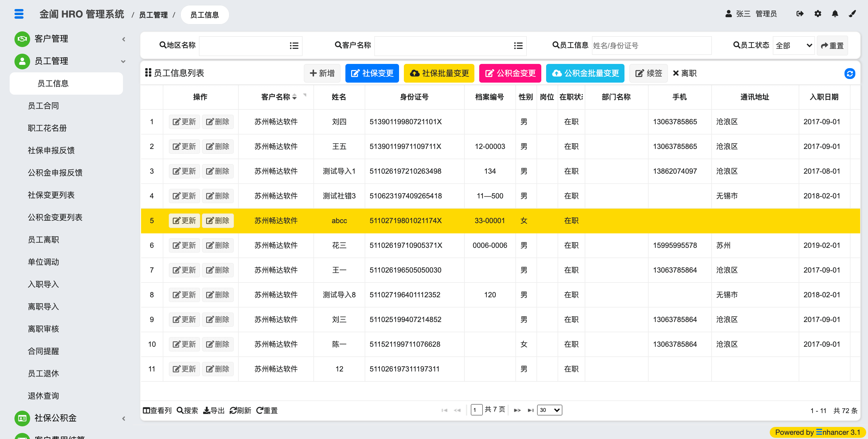Image resolution: width=868 pixels, height=439 pixels.
Task: Go to next page arrow
Action: click(517, 410)
